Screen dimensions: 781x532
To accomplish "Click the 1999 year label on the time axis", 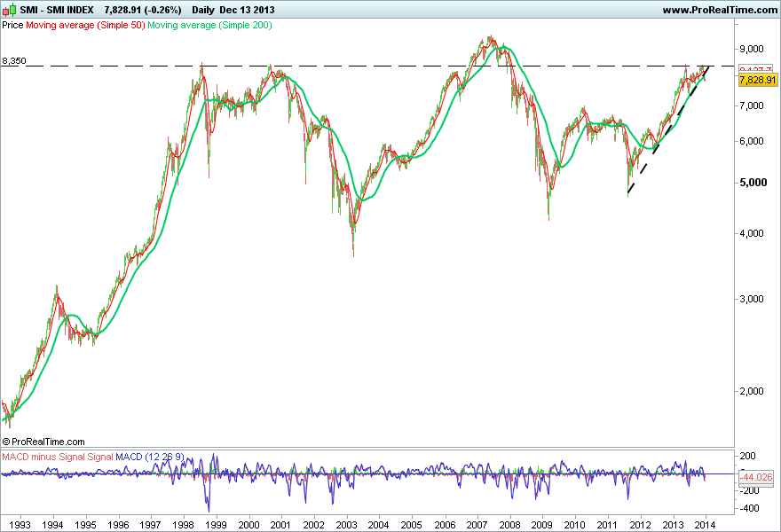I will 216,525.
